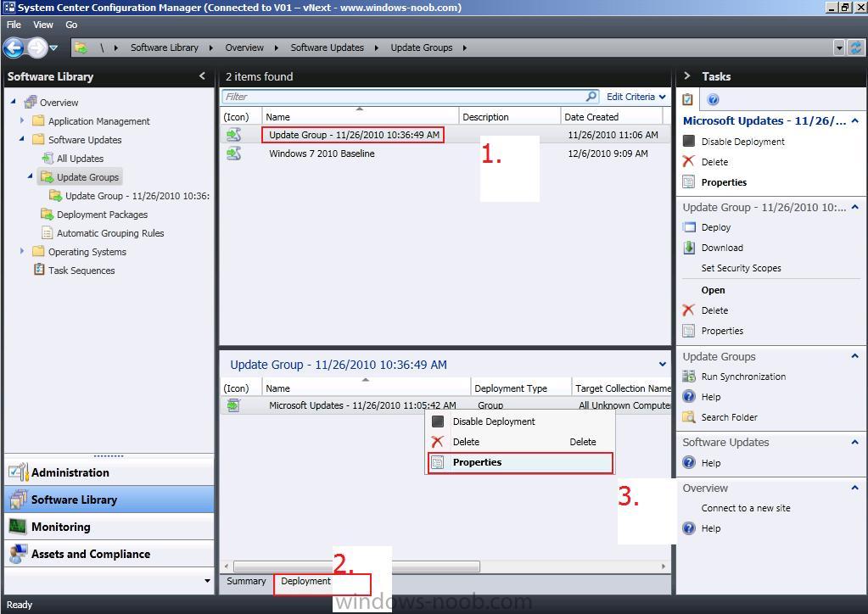
Task: Expand the Operating Systems node
Action: 22,250
